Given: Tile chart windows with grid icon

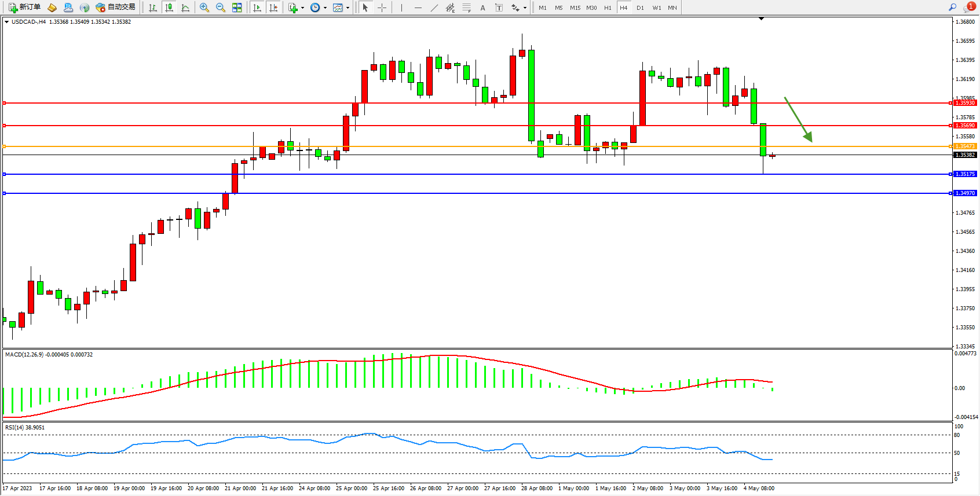Looking at the screenshot, I should [x=237, y=8].
